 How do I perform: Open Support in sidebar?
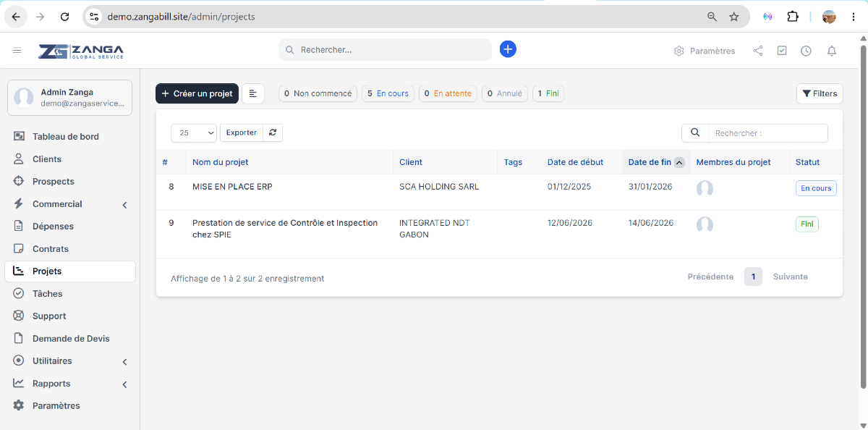70,316
